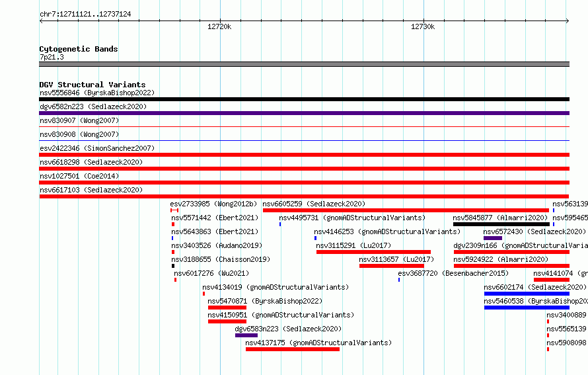
Task: Click the red nsv4137175 variant bar
Action: point(293,349)
